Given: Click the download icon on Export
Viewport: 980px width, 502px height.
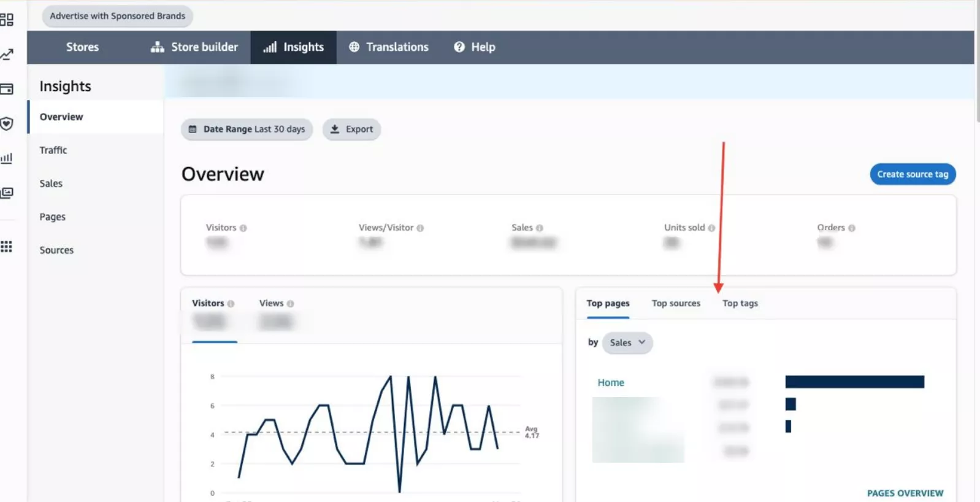Looking at the screenshot, I should click(x=335, y=129).
